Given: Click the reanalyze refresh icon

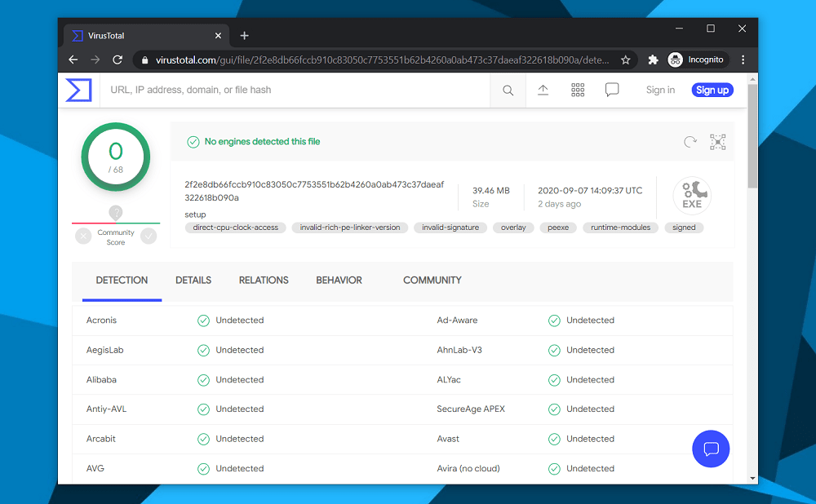Looking at the screenshot, I should [690, 141].
